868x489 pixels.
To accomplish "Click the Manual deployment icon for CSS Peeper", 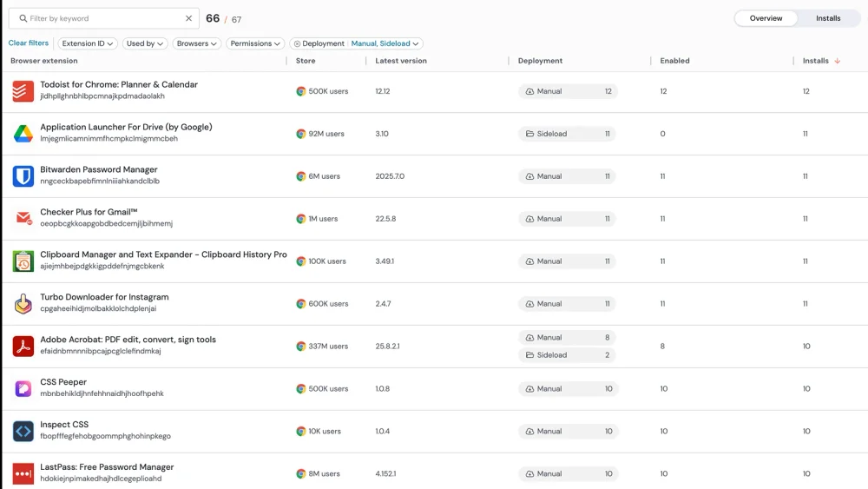I will (529, 389).
